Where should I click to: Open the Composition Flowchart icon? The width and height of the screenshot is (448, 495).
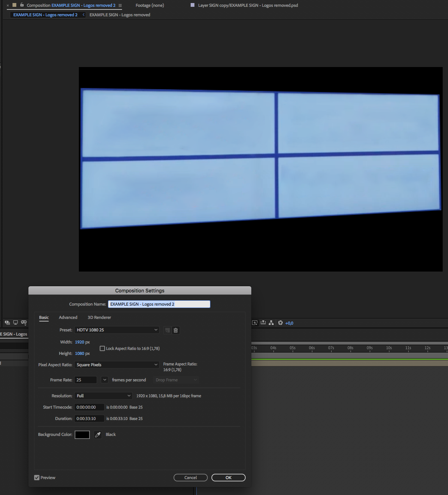click(271, 323)
